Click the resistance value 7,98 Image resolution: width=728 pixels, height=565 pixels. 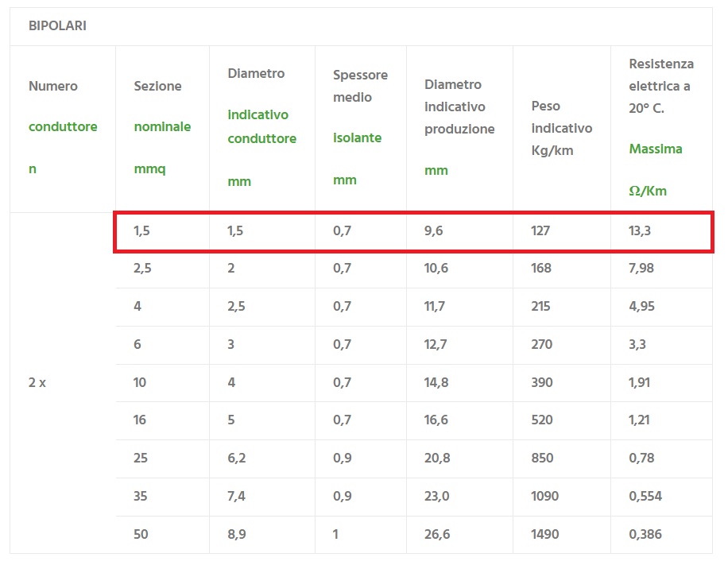click(641, 269)
